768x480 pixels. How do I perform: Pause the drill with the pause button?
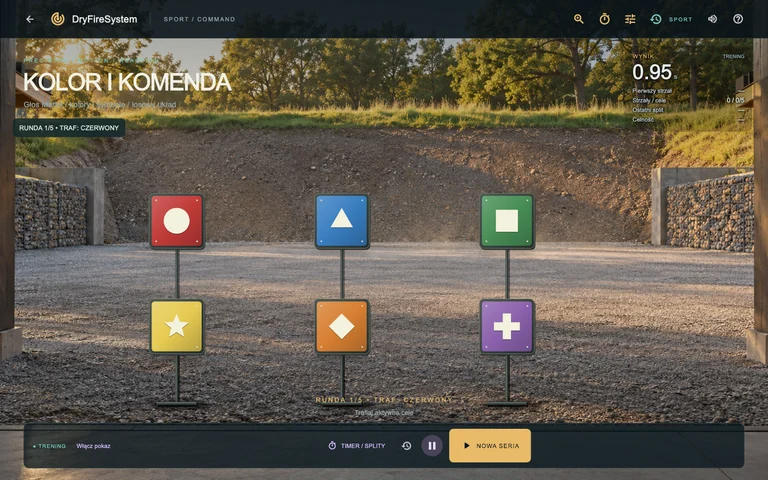(432, 446)
